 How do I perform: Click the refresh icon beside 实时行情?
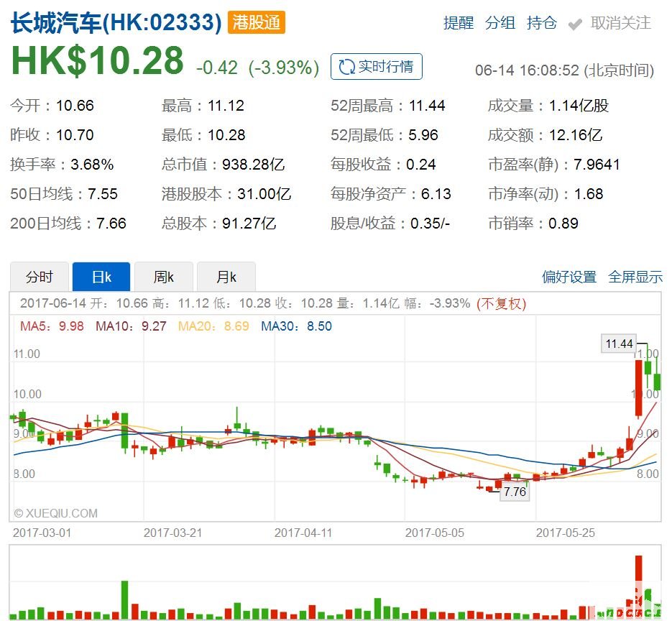[x=346, y=67]
